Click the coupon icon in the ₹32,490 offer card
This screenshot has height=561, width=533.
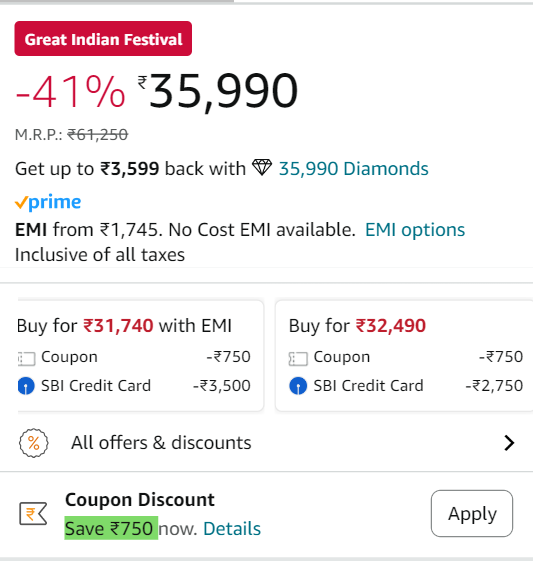point(298,358)
